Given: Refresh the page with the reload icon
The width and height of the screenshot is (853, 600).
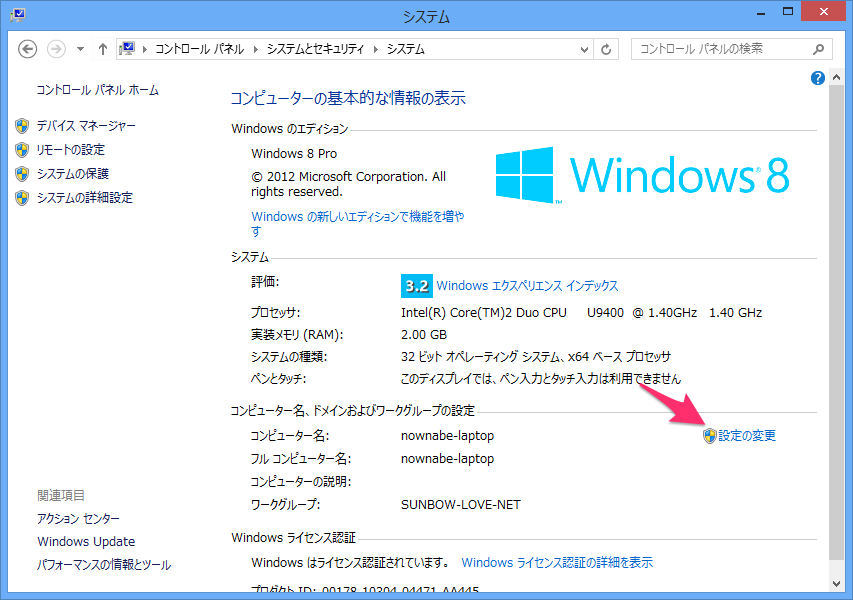Looking at the screenshot, I should click(x=606, y=50).
